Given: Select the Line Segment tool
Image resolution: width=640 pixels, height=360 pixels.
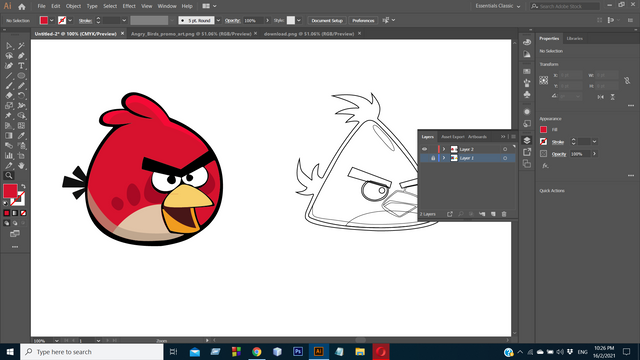Looking at the screenshot, I should click(x=9, y=76).
